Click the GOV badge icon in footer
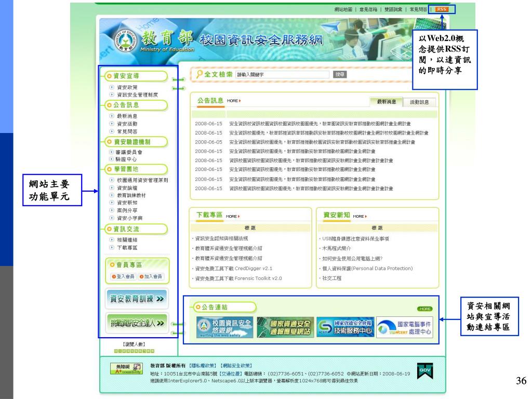Viewport: 532px width, 399px height. (x=425, y=371)
